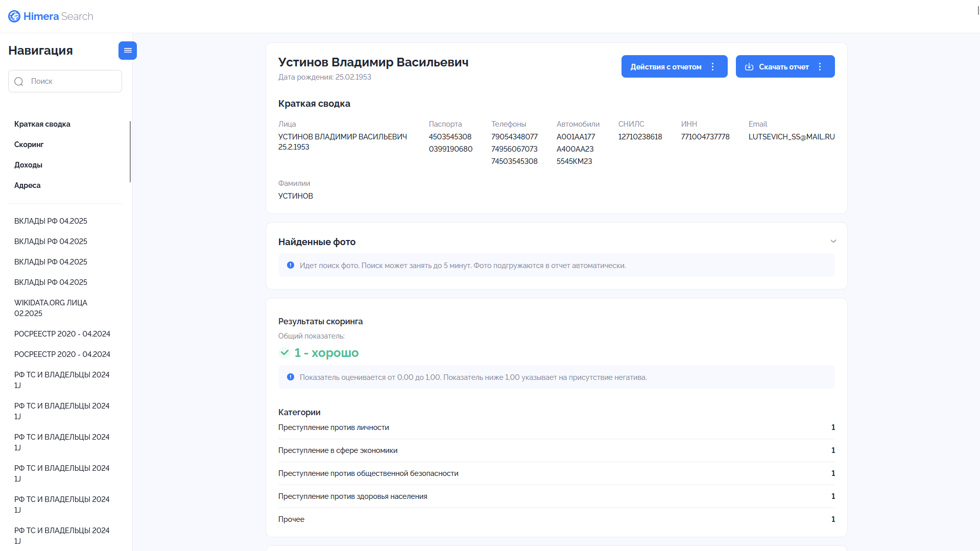Go to Доходы in navigation
This screenshot has height=551, width=980.
click(x=29, y=165)
